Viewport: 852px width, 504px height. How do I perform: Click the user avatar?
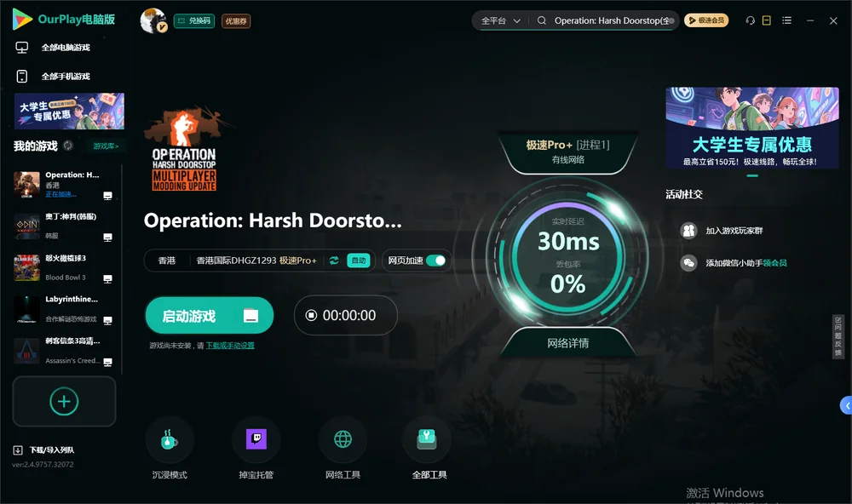coord(153,20)
